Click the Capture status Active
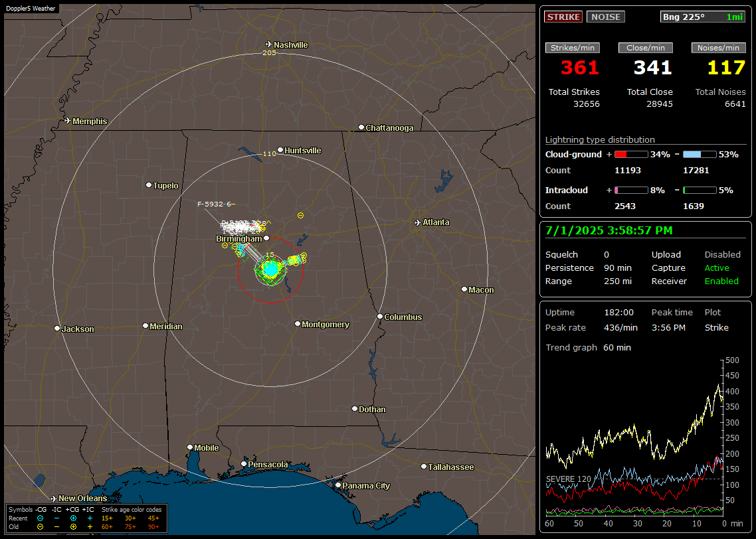Image resolution: width=756 pixels, height=539 pixels. click(x=717, y=268)
